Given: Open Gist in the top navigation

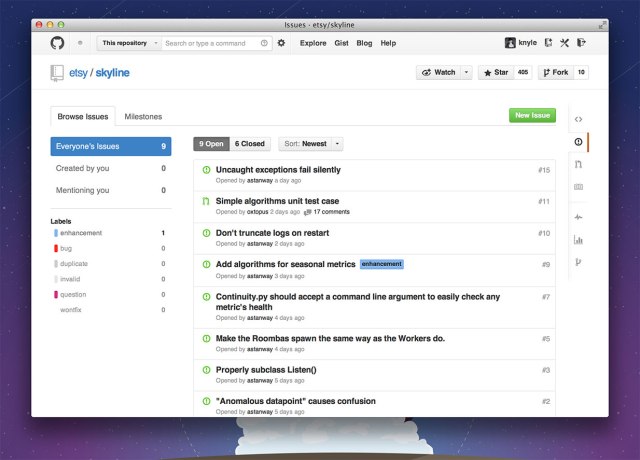Looking at the screenshot, I should coord(341,43).
